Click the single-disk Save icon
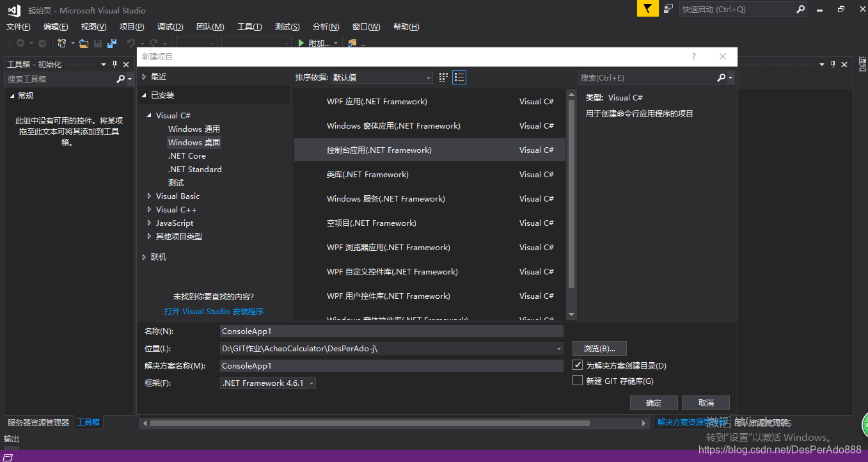 [98, 44]
